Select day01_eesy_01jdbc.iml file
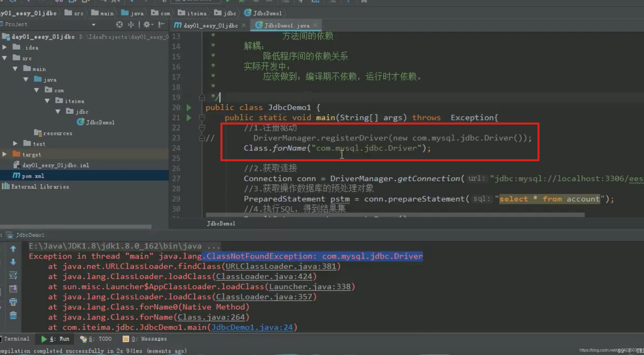 click(51, 165)
